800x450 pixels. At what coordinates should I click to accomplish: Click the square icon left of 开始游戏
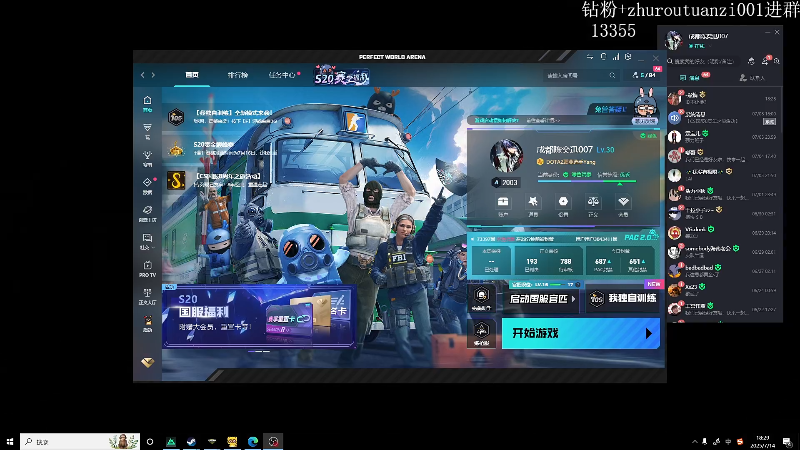[481, 333]
